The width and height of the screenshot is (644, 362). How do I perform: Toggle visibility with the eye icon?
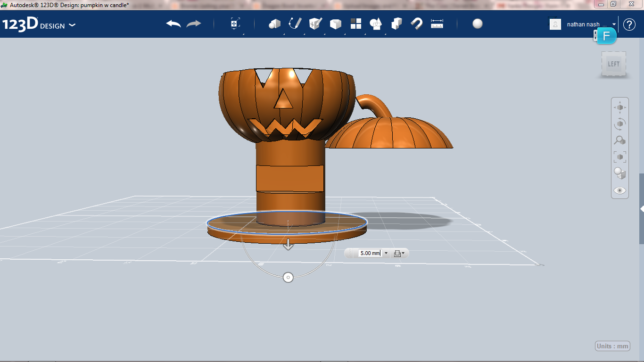pos(620,190)
